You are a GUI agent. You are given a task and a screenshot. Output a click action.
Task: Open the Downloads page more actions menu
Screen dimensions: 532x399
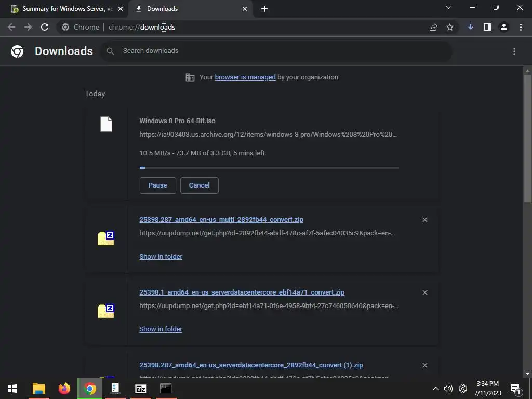pos(514,51)
